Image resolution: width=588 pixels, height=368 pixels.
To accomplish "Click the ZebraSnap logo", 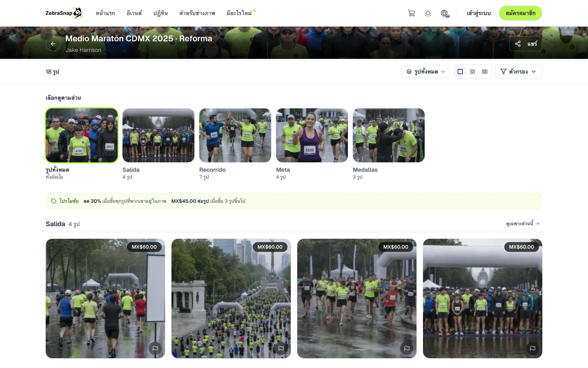I will click(x=64, y=13).
